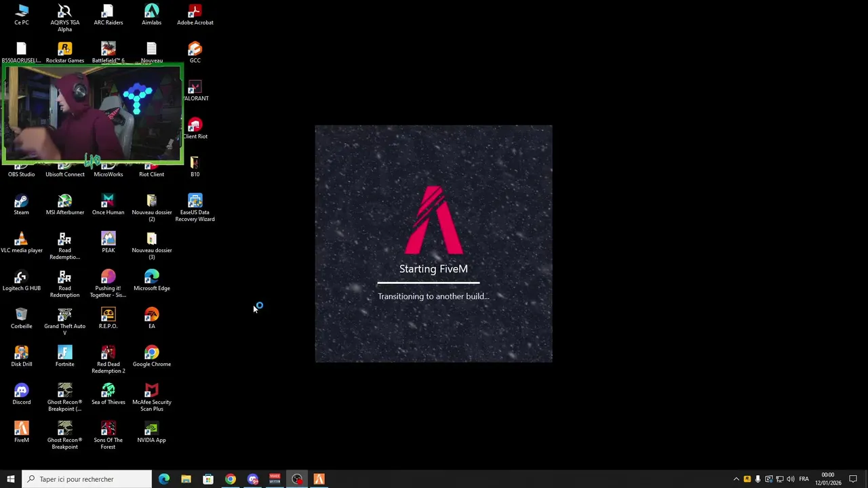868x488 pixels.
Task: Open the Ubisoft Connect shortcut
Action: click(65, 170)
